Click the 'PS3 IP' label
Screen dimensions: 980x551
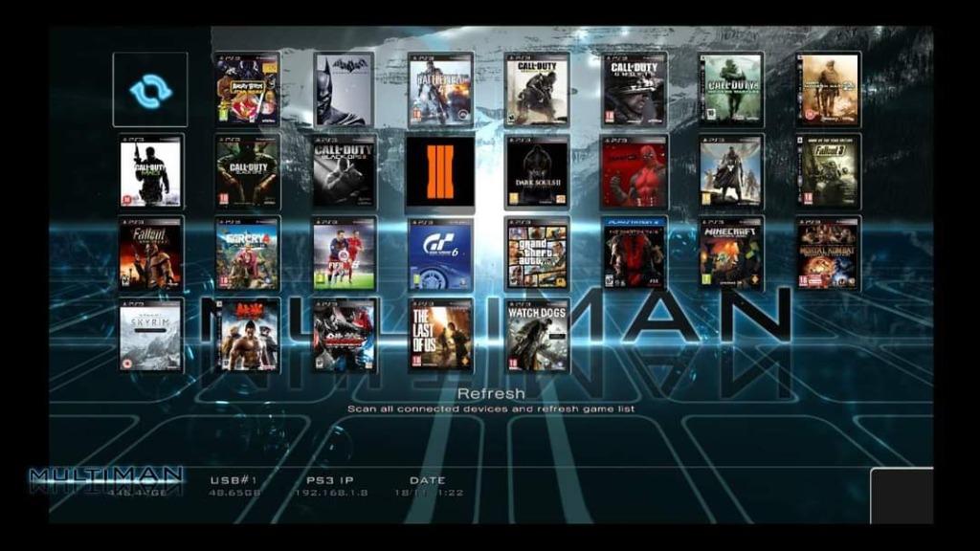point(330,480)
